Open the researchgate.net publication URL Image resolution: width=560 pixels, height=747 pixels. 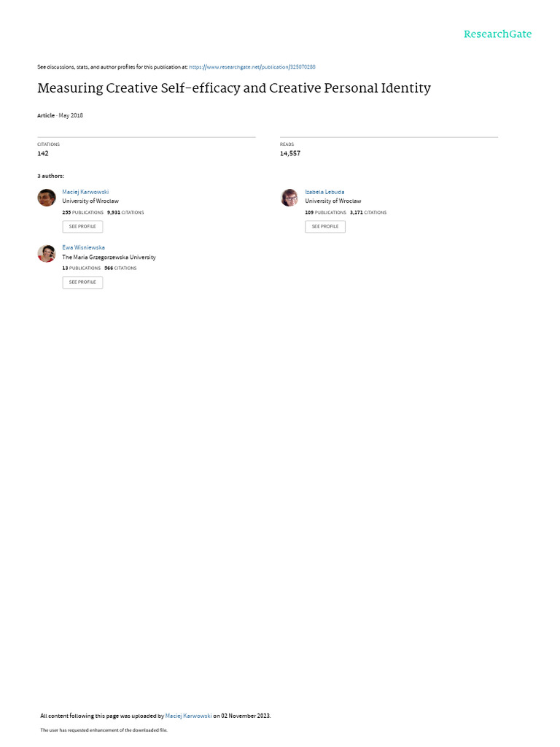252,67
